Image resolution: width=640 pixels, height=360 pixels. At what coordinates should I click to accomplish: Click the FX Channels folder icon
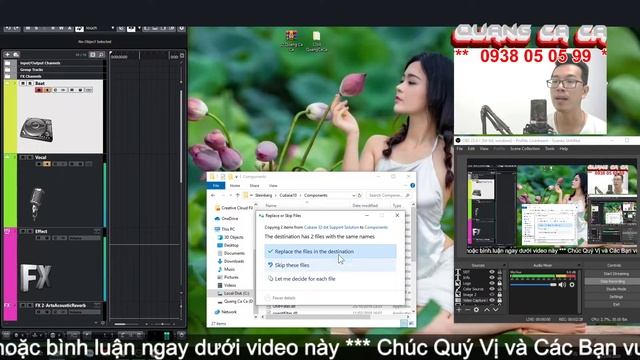click(x=8, y=76)
